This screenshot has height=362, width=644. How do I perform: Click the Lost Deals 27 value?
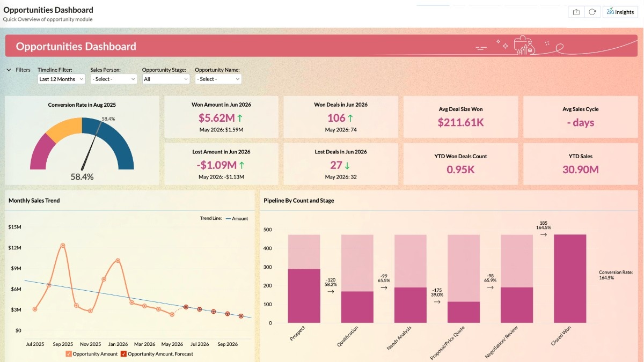point(336,165)
